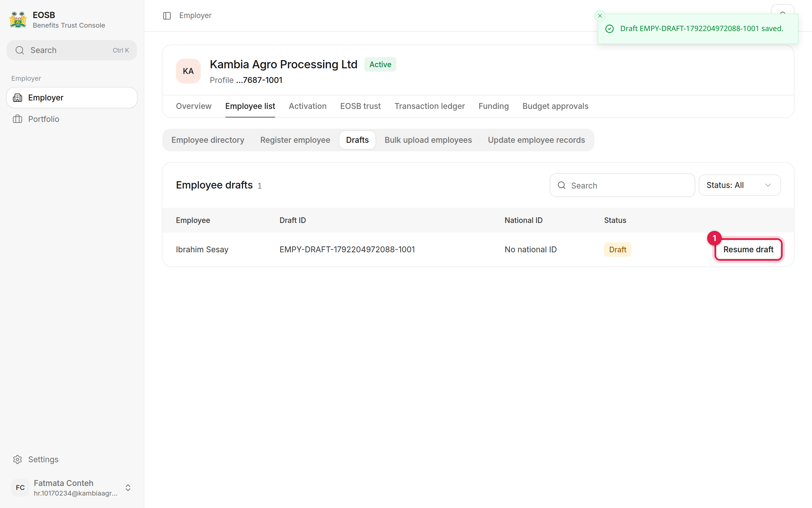Switch to Employee directory sub-tab
Screen dimensions: 812x508
[208, 140]
